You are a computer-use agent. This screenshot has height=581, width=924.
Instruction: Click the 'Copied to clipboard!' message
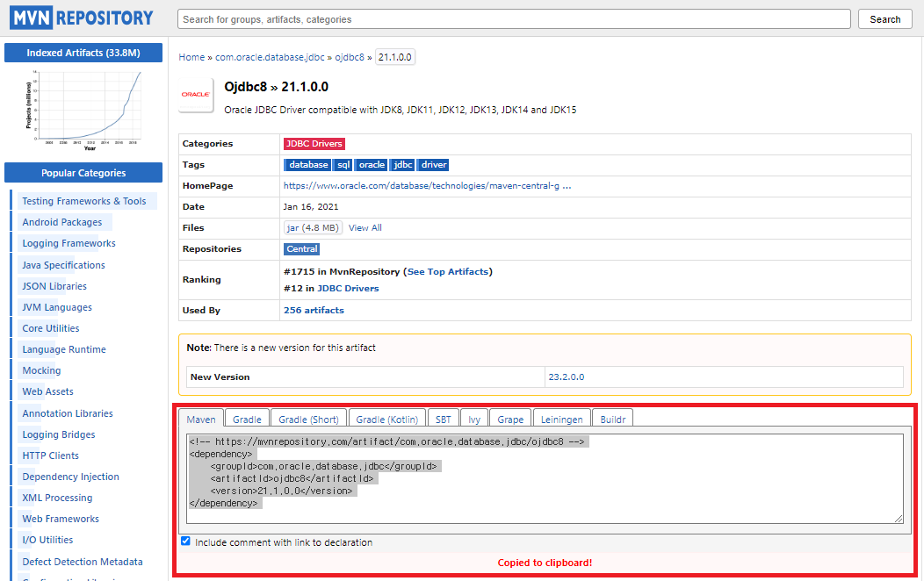point(545,563)
